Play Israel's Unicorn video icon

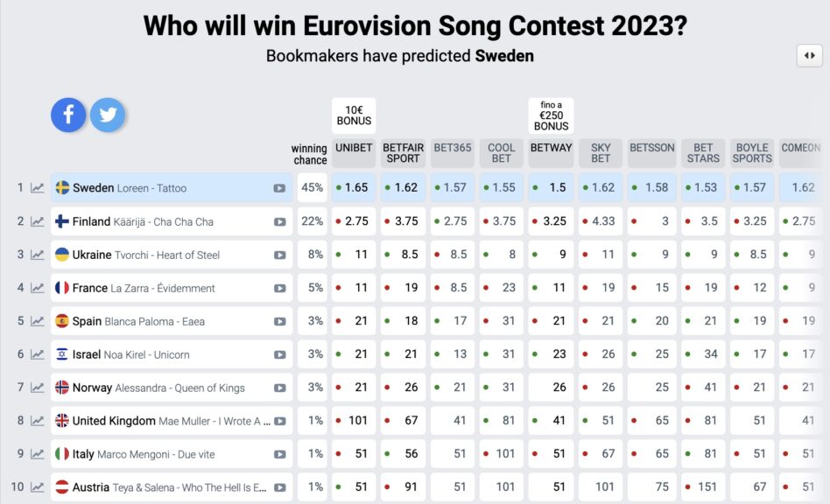click(279, 355)
